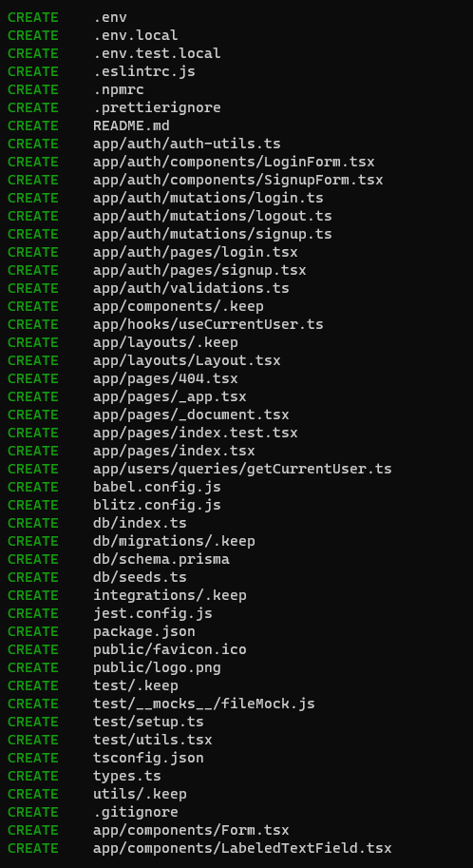Select db/index.ts

tap(140, 523)
